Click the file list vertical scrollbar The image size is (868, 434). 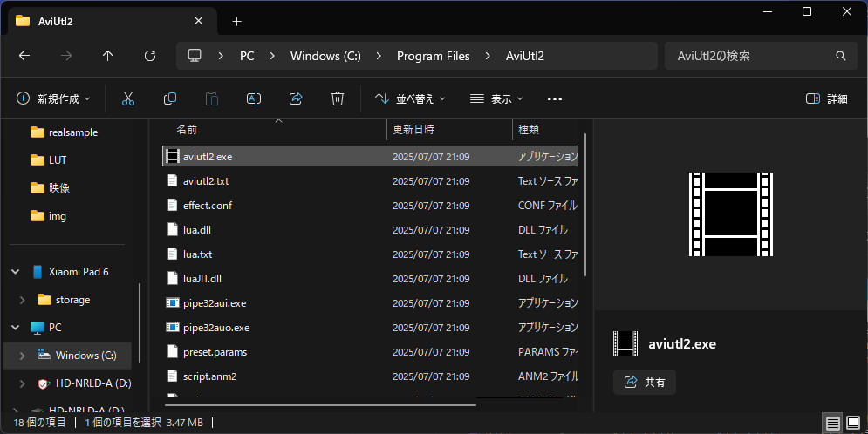(585, 205)
